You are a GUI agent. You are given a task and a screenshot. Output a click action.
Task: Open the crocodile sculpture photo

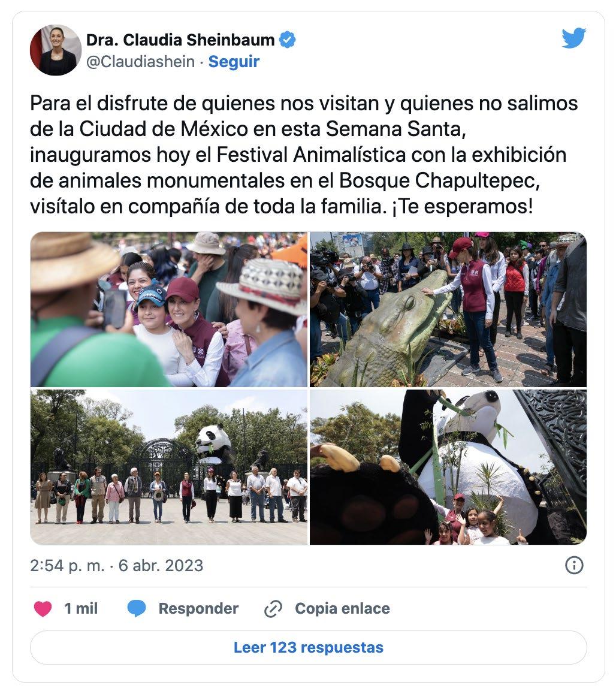(448, 309)
